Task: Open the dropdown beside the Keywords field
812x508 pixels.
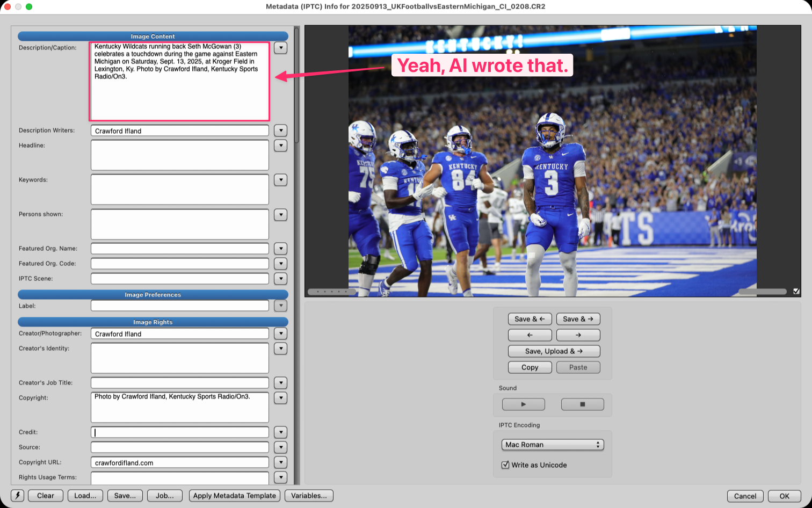Action: (x=280, y=180)
